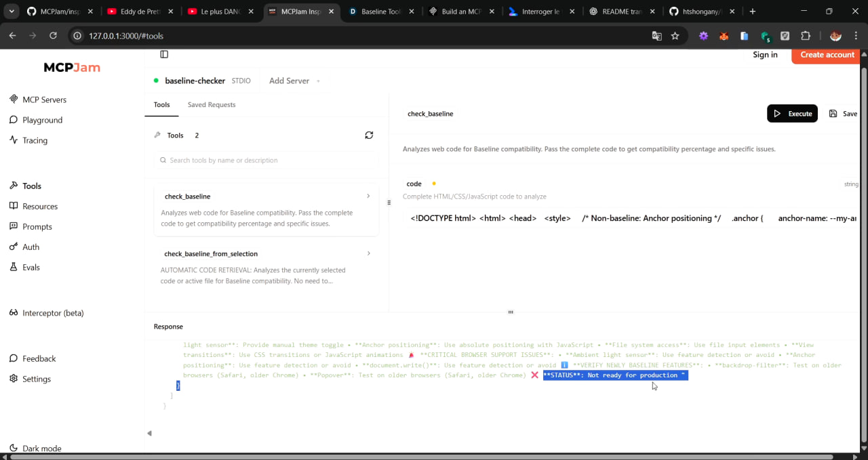Click Sign in
Viewport: 868px width, 460px height.
point(765,55)
